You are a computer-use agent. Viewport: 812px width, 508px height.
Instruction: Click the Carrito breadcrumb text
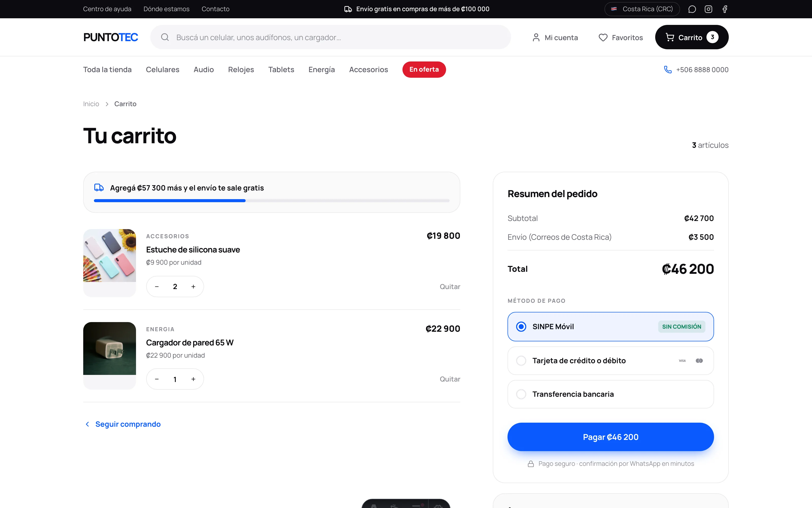(125, 104)
